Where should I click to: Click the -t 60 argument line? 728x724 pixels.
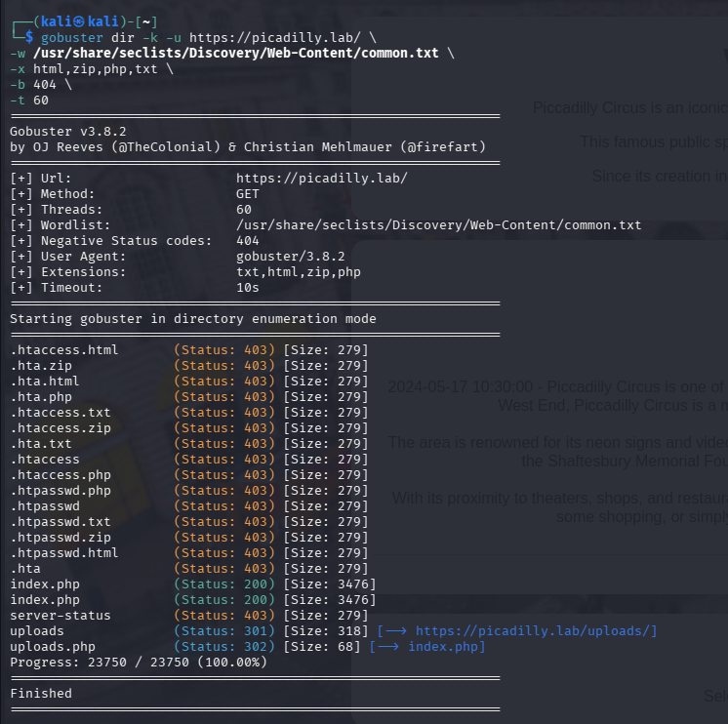(29, 101)
